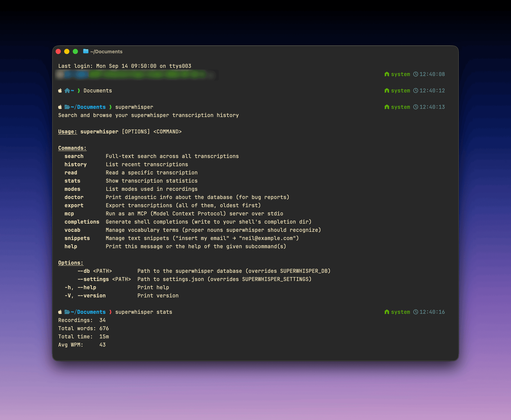
Task: Click the '-h, --help' option
Action: (80, 287)
